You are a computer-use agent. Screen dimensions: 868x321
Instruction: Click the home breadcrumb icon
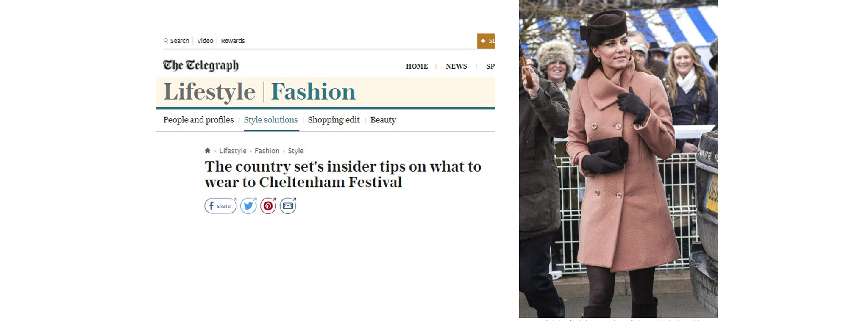click(x=207, y=151)
